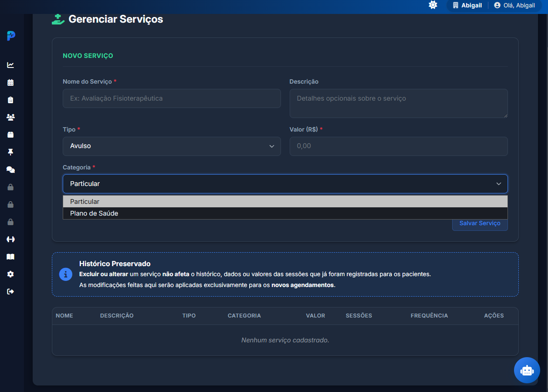The height and width of the screenshot is (392, 548).
Task: Choose Particular from the Categoria list
Action: [285, 202]
